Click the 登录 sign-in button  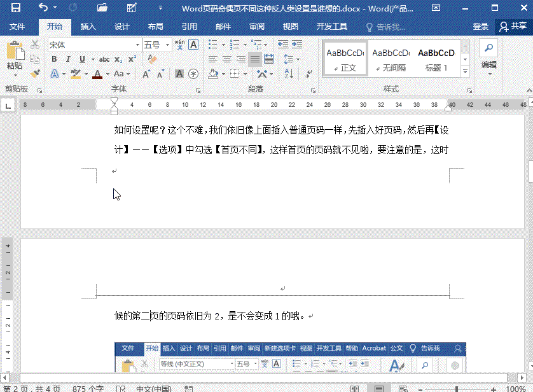(x=481, y=27)
